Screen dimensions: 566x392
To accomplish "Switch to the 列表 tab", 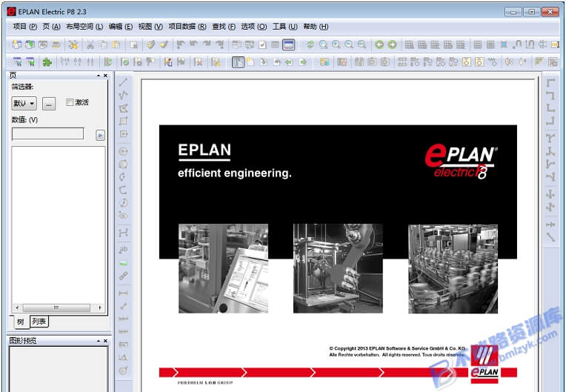I will pyautogui.click(x=39, y=322).
